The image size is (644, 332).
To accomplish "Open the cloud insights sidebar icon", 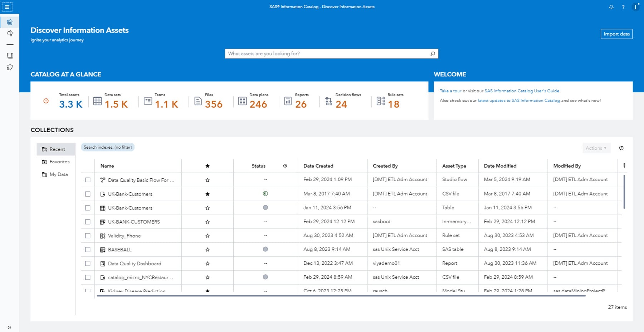I will (x=10, y=33).
